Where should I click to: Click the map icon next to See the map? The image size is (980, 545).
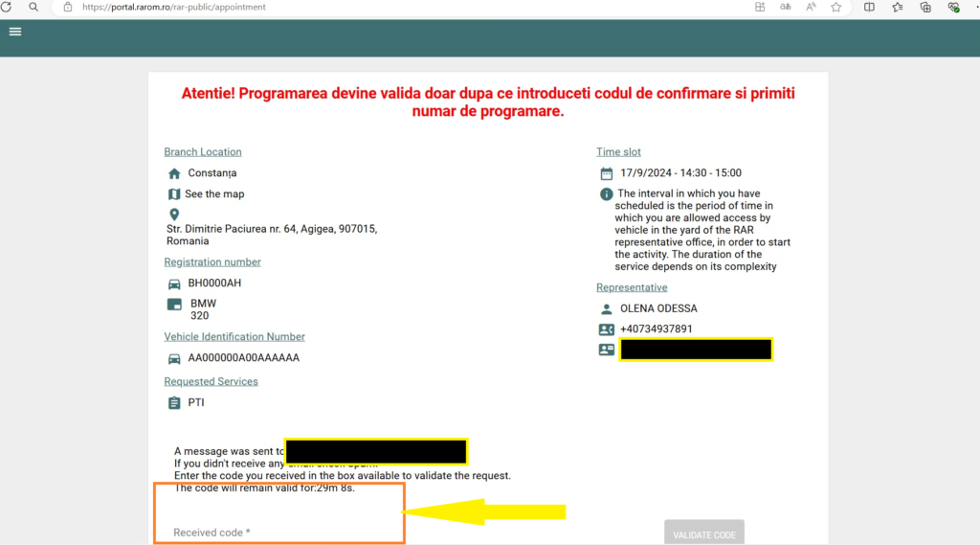tap(174, 194)
